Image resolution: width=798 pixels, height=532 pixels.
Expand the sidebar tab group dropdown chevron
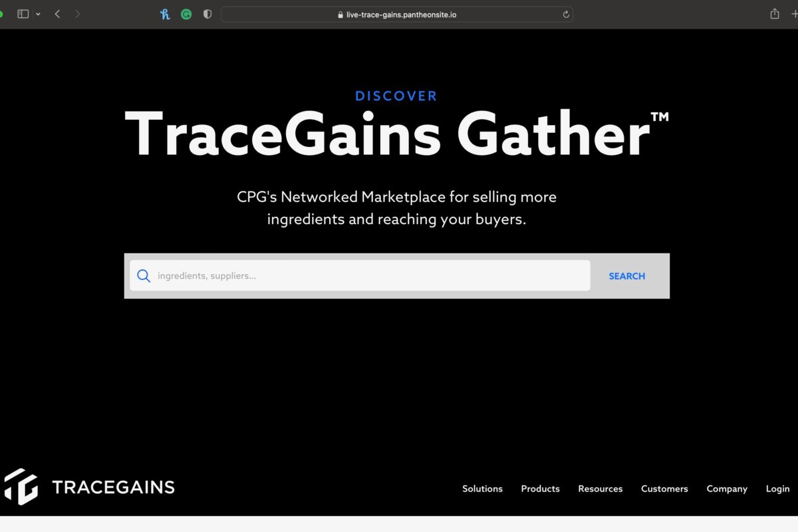38,14
